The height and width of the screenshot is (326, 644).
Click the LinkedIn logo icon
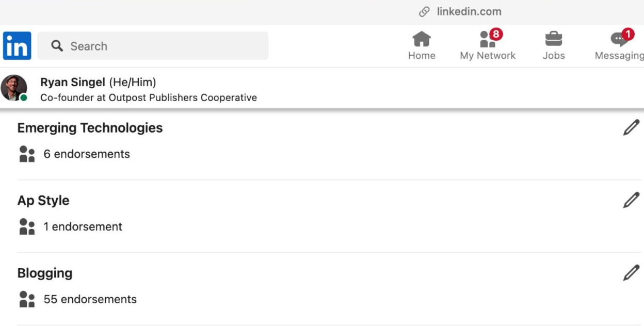click(17, 46)
